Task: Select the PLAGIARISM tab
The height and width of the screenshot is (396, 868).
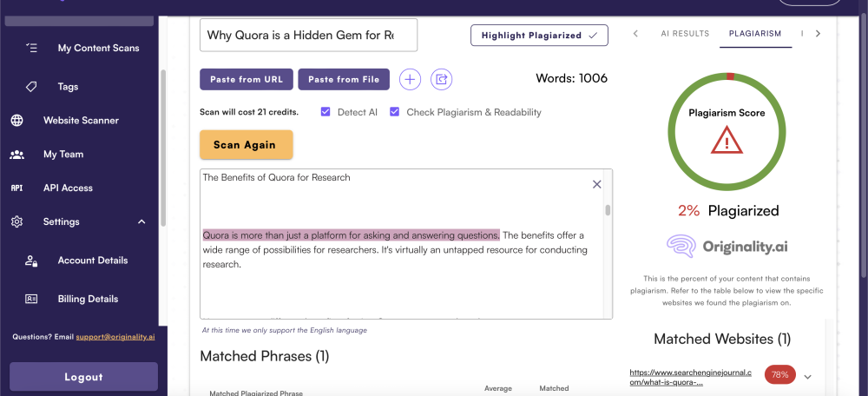Action: click(755, 33)
